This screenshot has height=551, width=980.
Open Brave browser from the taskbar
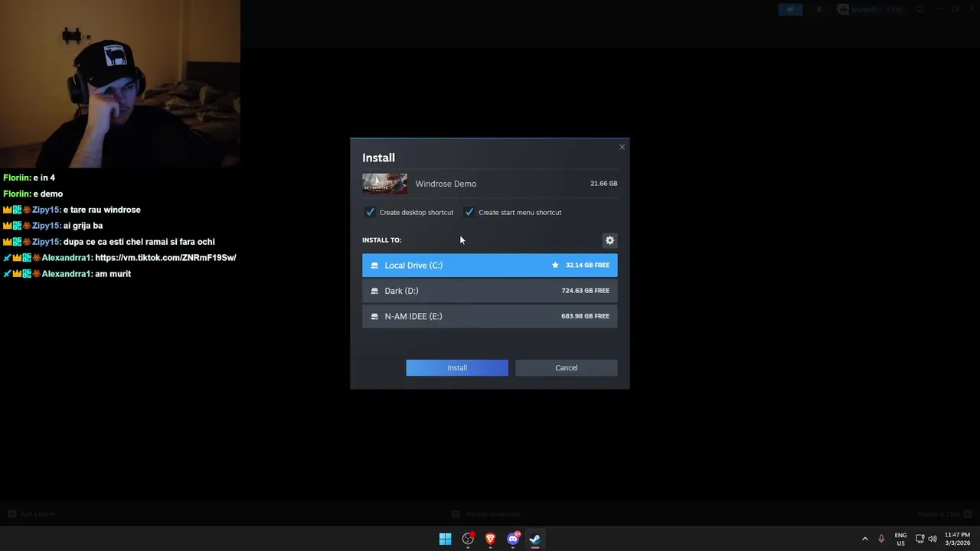[x=490, y=539]
